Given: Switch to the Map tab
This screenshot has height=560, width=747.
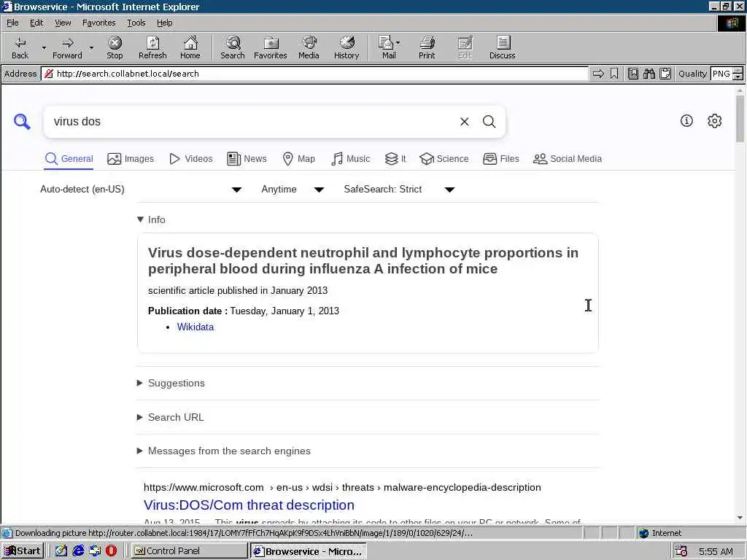Looking at the screenshot, I should (298, 159).
